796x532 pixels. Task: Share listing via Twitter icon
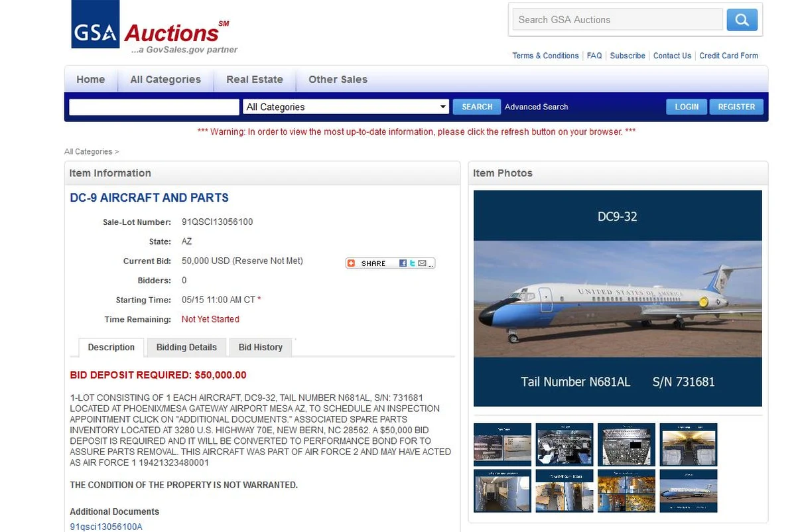412,263
